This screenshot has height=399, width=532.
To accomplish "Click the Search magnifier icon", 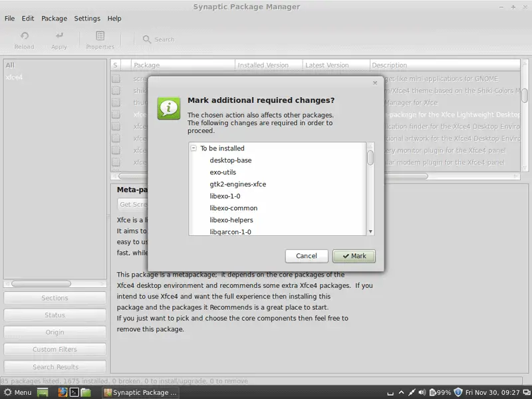I will [146, 39].
